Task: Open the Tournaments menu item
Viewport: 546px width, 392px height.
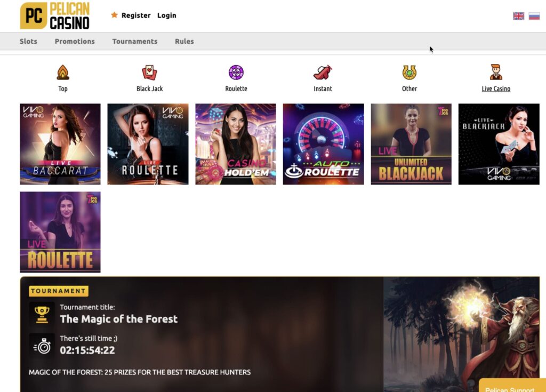Action: click(x=135, y=41)
